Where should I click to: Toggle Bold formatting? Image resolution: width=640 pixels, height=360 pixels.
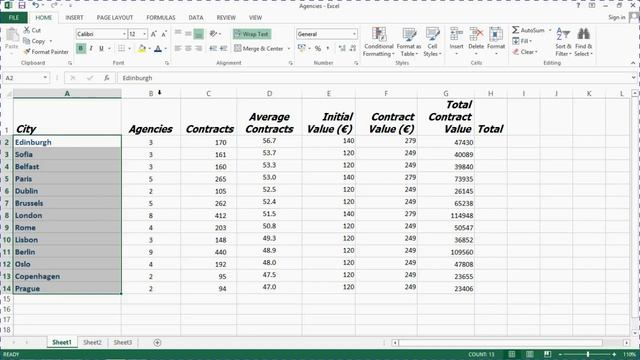[80, 49]
